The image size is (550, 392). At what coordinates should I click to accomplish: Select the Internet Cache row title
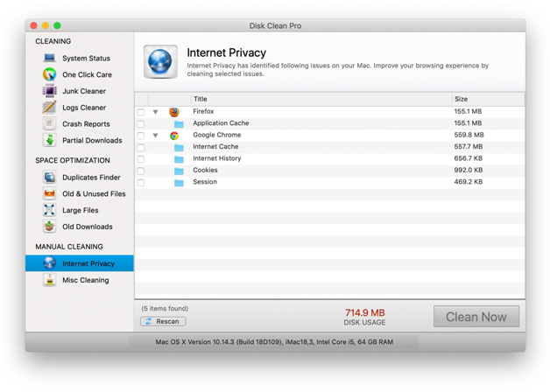pyautogui.click(x=215, y=146)
